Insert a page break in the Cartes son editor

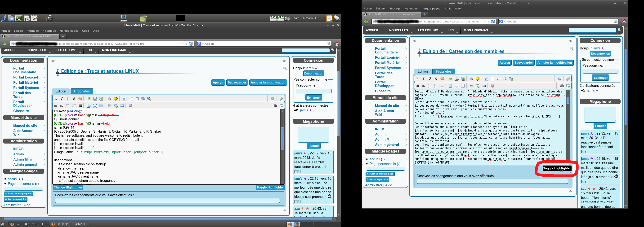pos(457,86)
